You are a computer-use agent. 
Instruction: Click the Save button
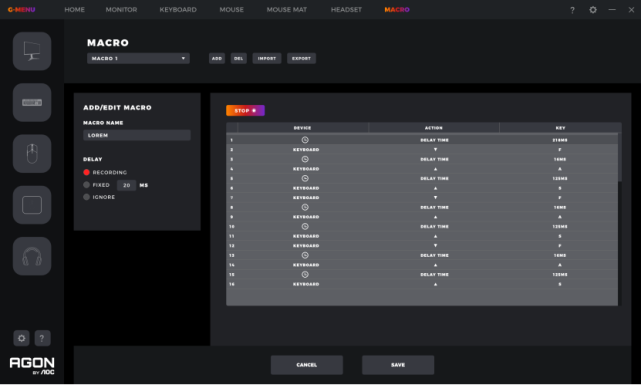[x=398, y=365]
